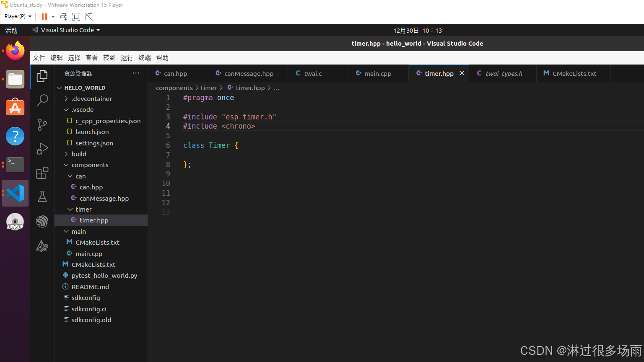Open Files manager from the dock
The image size is (644, 362).
pos(15,79)
